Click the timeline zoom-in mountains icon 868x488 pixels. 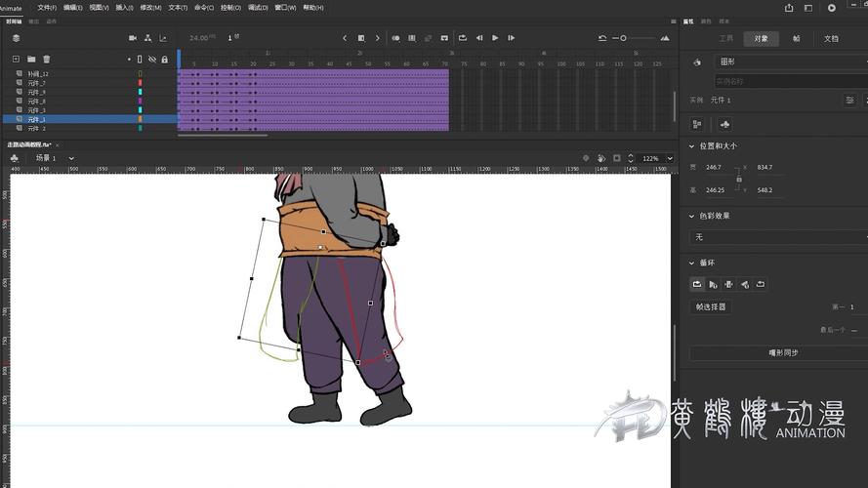tap(665, 38)
